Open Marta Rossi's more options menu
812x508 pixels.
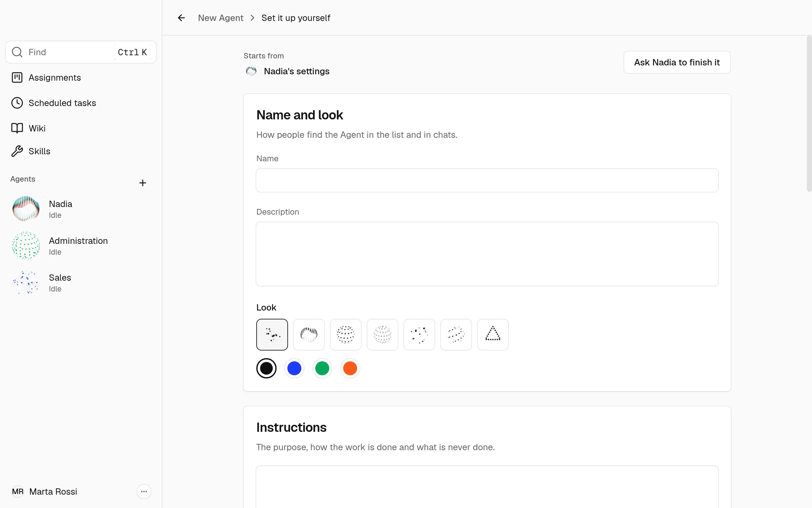coord(144,491)
